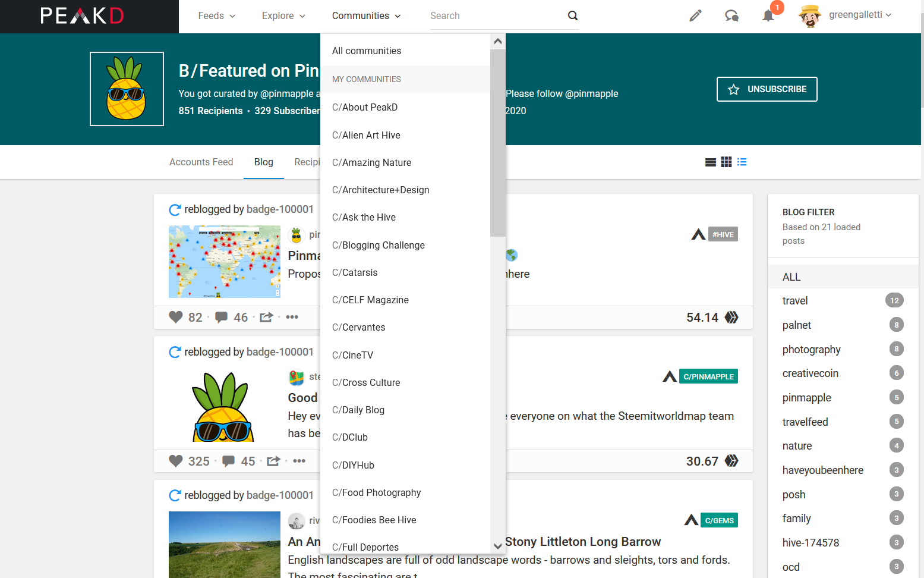Switch to the list layout view icon
The image size is (924, 578).
[x=710, y=162]
